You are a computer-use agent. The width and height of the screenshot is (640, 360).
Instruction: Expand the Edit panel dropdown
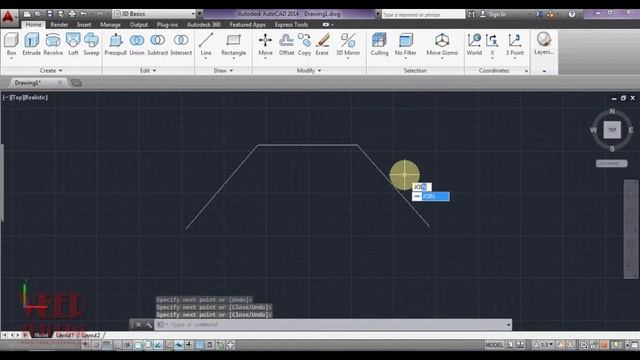click(148, 71)
